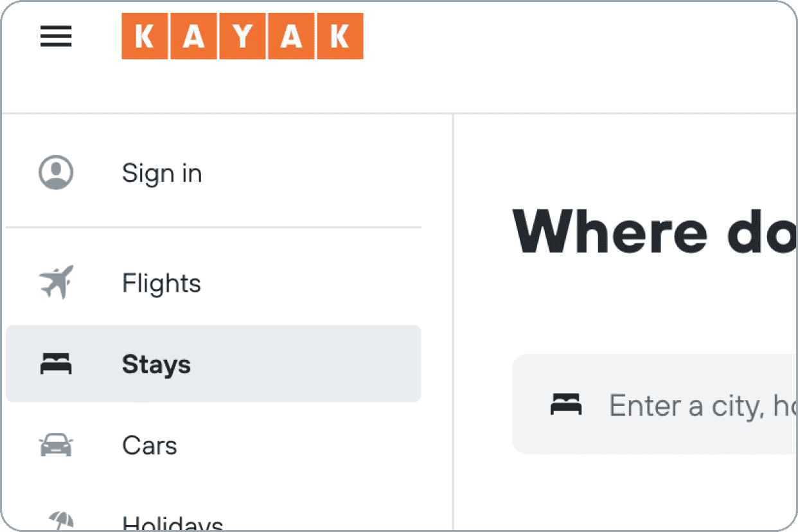Click the first K tile of the logo
The height and width of the screenshot is (532, 798).
(145, 36)
